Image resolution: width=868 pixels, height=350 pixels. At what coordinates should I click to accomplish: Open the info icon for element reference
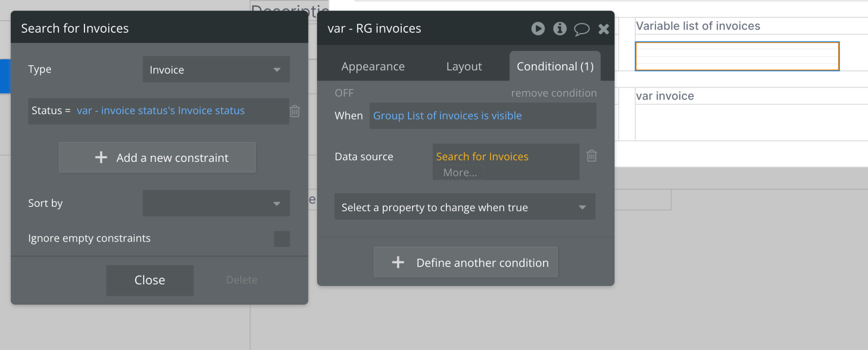(x=559, y=29)
